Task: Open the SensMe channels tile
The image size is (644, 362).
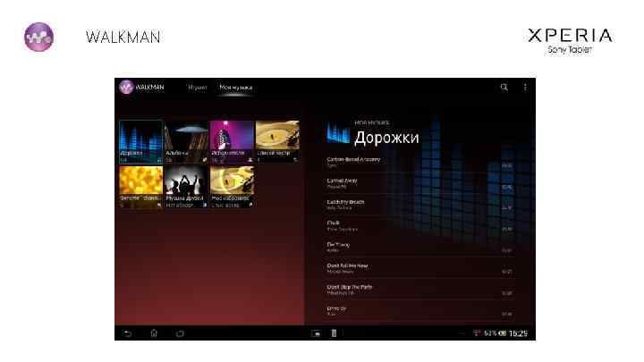Action: pos(141,187)
